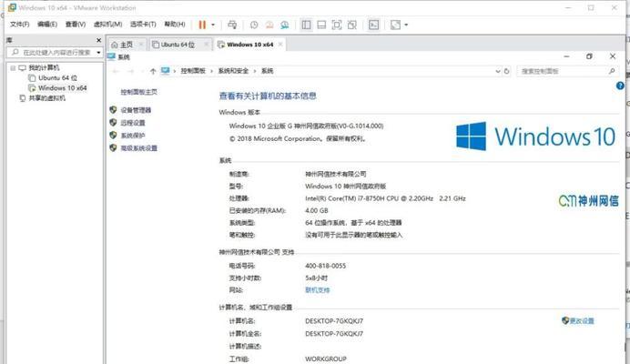The width and height of the screenshot is (630, 364).
Task: Open the 虚拟机(M) menu
Action: pyautogui.click(x=107, y=25)
